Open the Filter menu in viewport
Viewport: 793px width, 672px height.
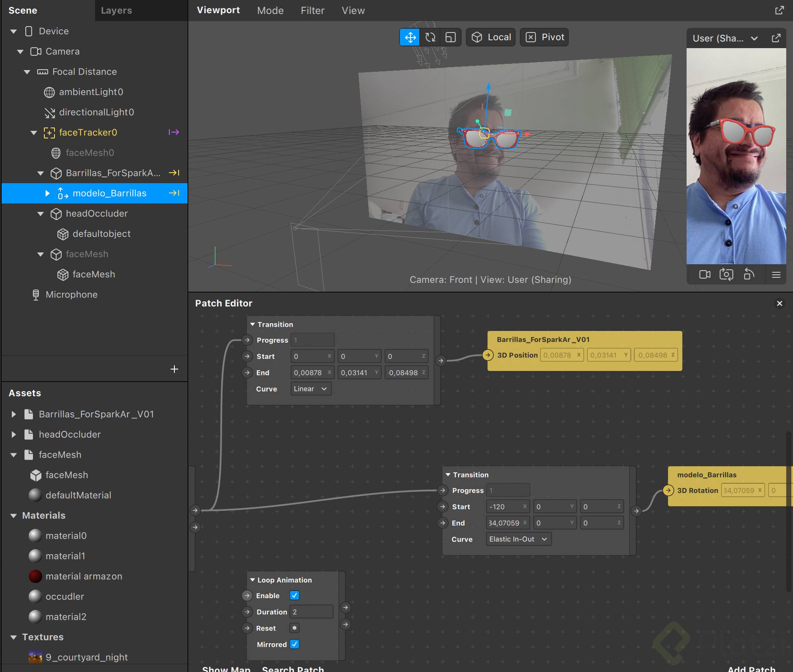point(312,11)
